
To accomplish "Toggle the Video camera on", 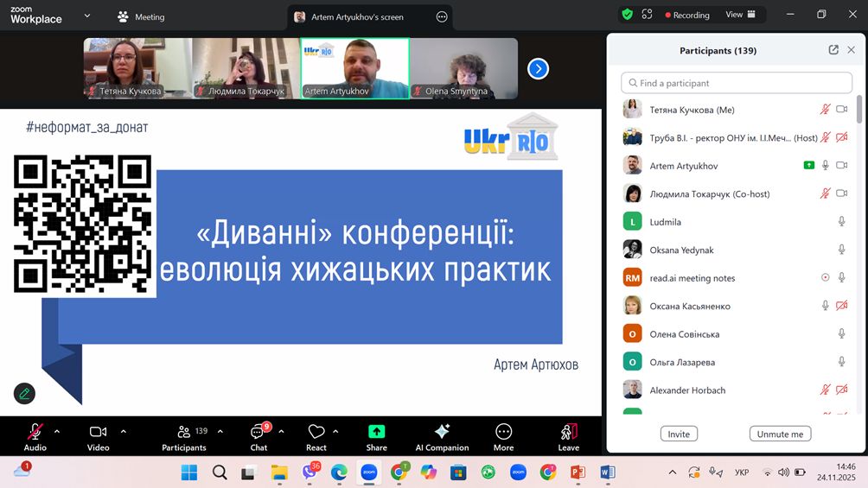I will tap(98, 432).
